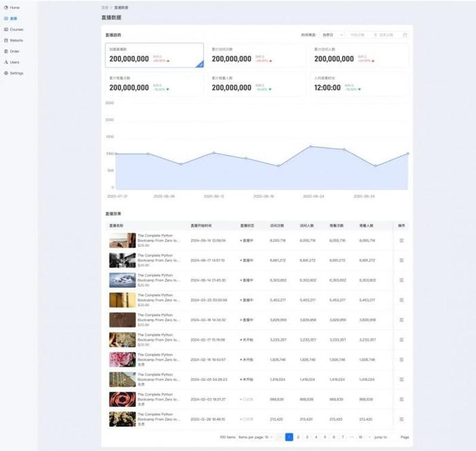Viewport: 476px width, 451px height.
Task: Go to page 6 in pagination
Action: tap(334, 437)
